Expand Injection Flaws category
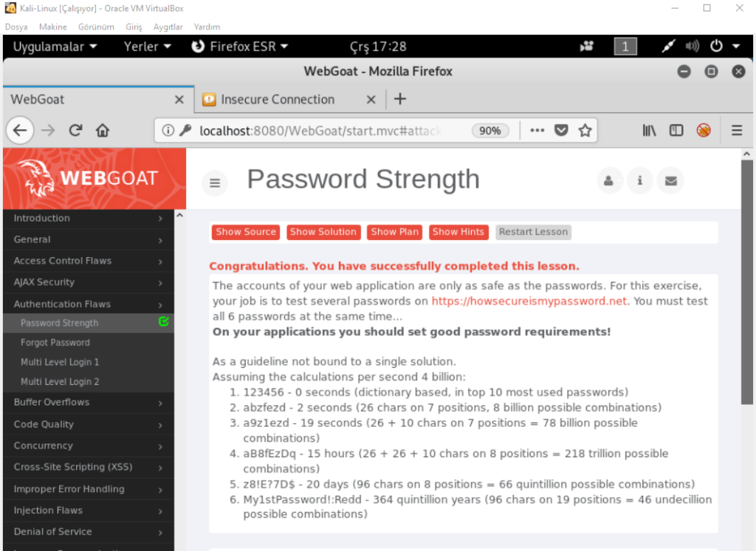This screenshot has width=756, height=551. (x=87, y=510)
